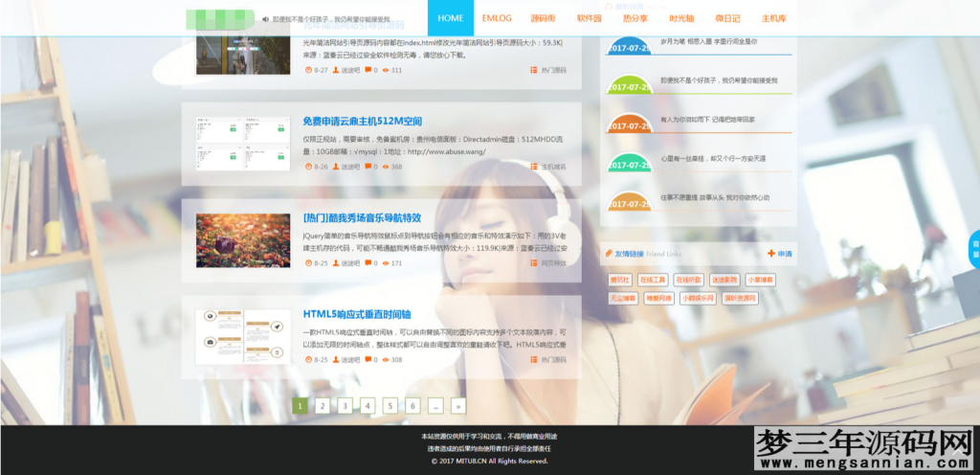Click clock icon in HTML5响应式垂直时间轴 post
This screenshot has width=980, height=475.
[x=307, y=359]
